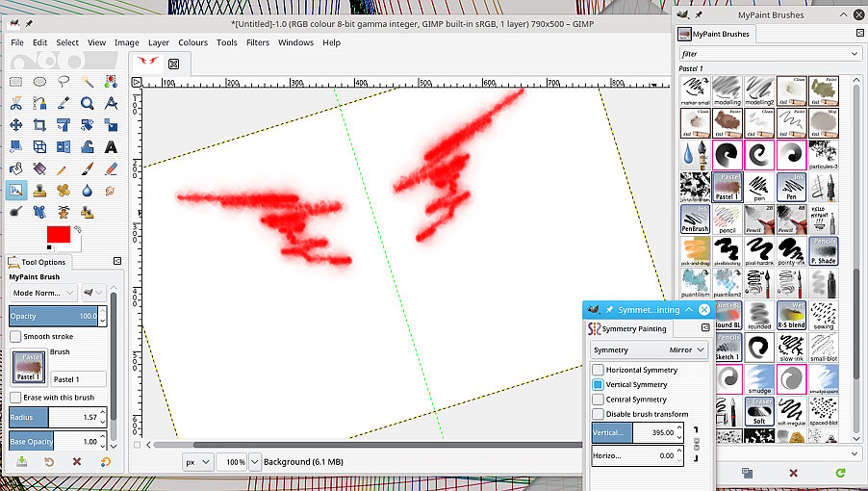Screen dimensions: 868x491
Task: Click the red foreground colour swatch
Action: coord(58,234)
